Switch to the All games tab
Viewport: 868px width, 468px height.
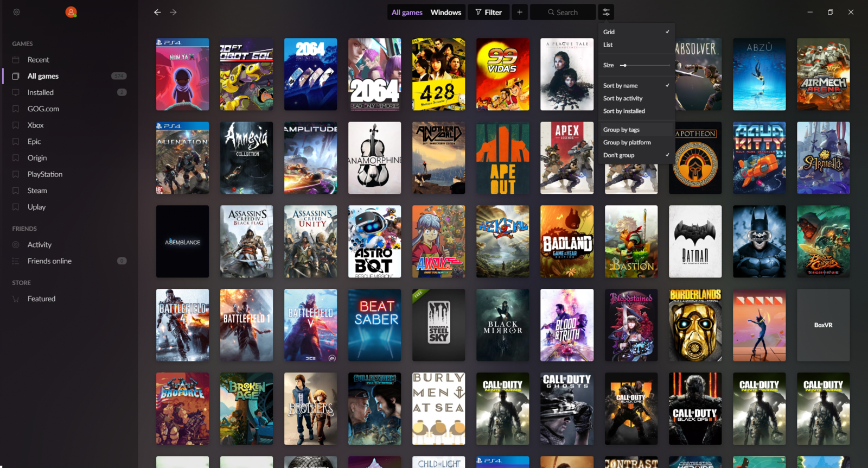pos(407,12)
